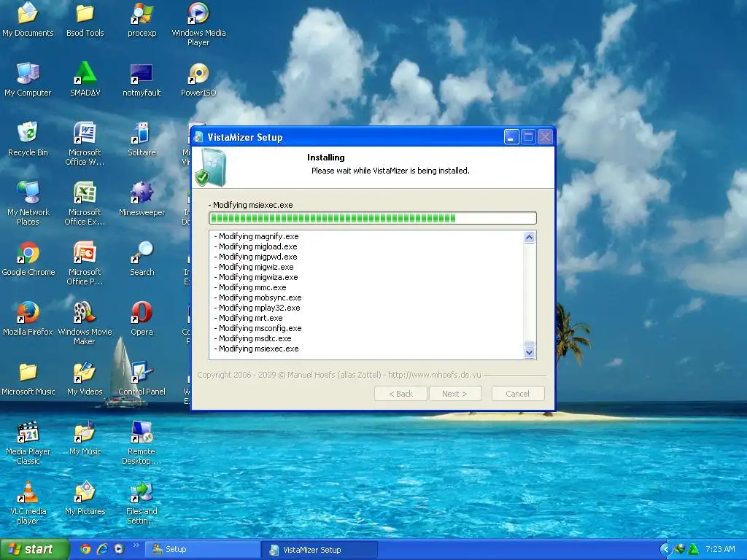The height and width of the screenshot is (560, 747).
Task: Open the Solitaire game shortcut
Action: coord(142,139)
